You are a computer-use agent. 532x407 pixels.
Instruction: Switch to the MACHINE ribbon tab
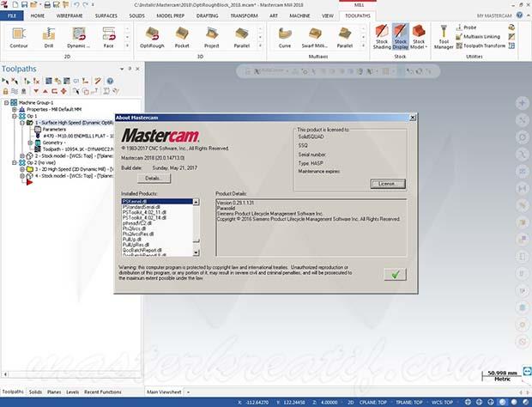pyautogui.click(x=299, y=15)
